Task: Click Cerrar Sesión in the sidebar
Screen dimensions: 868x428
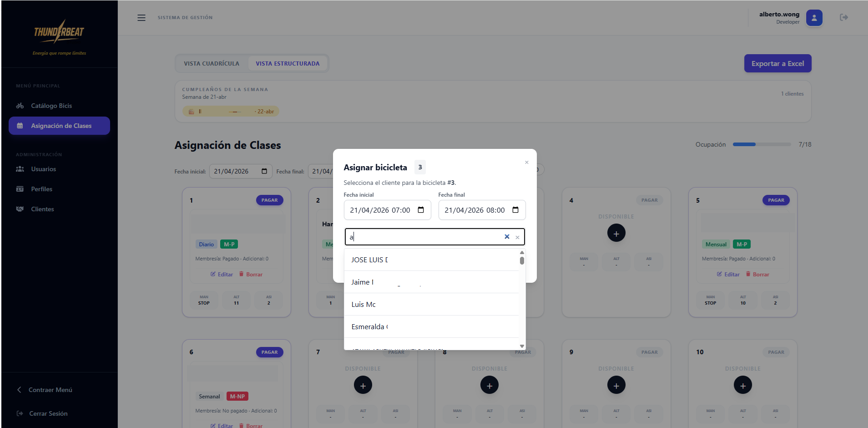Action: (x=42, y=413)
